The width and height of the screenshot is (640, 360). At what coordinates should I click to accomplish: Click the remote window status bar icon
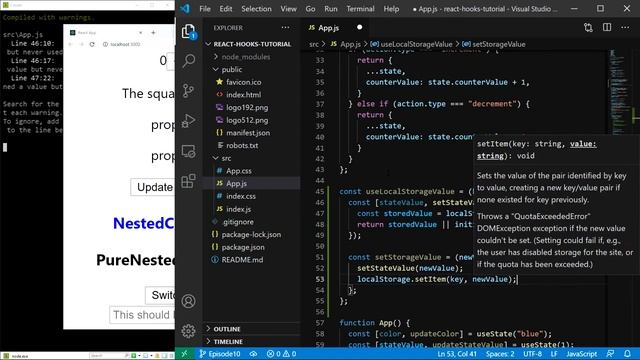184,353
